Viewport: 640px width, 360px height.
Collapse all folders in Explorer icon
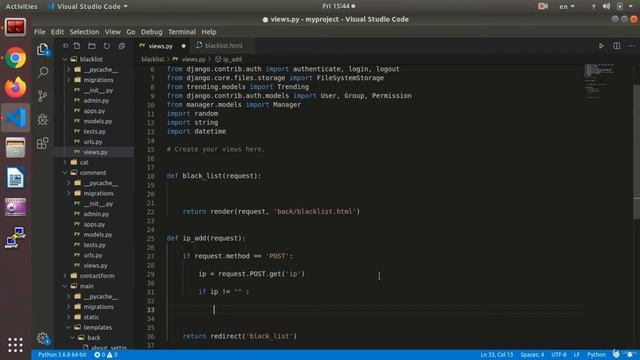click(x=122, y=46)
